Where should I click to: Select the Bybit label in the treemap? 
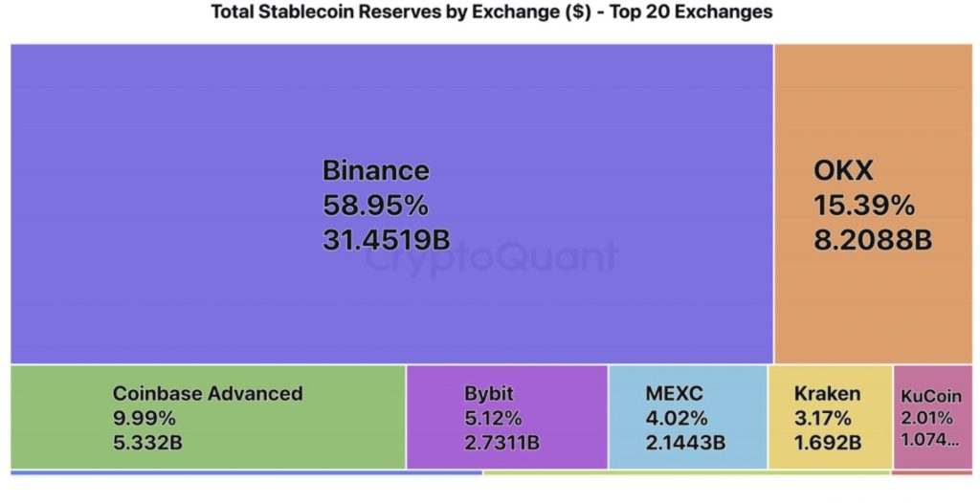tap(489, 393)
